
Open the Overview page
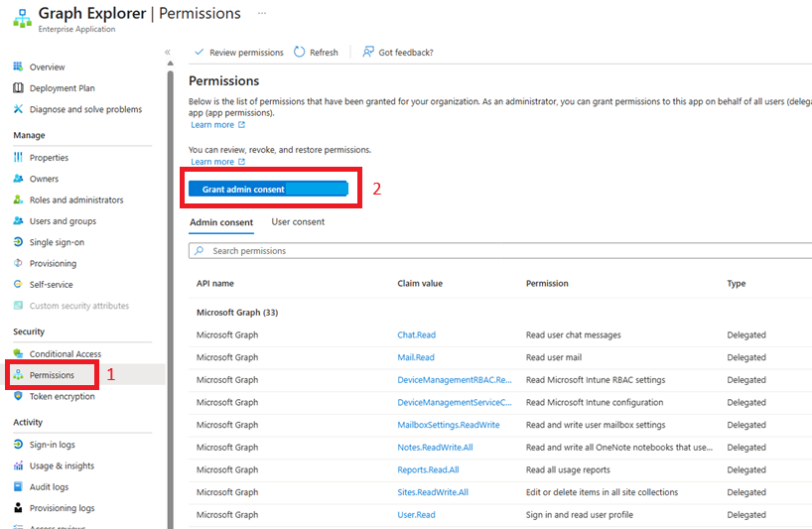coord(47,66)
